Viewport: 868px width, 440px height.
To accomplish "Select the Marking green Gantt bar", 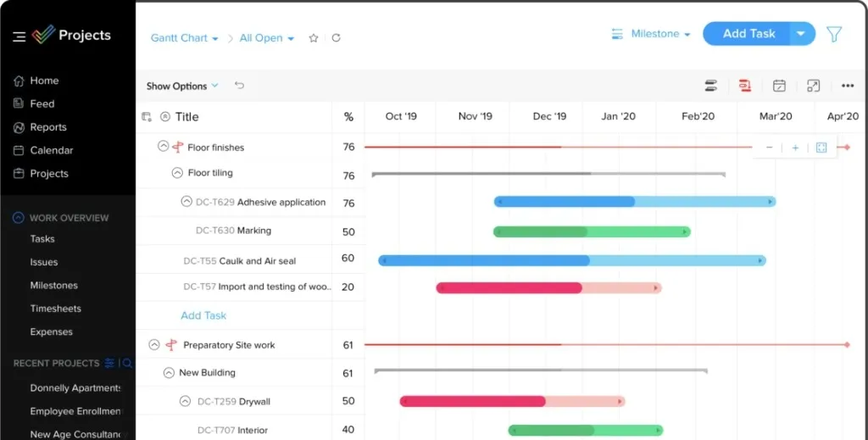I will pos(592,232).
